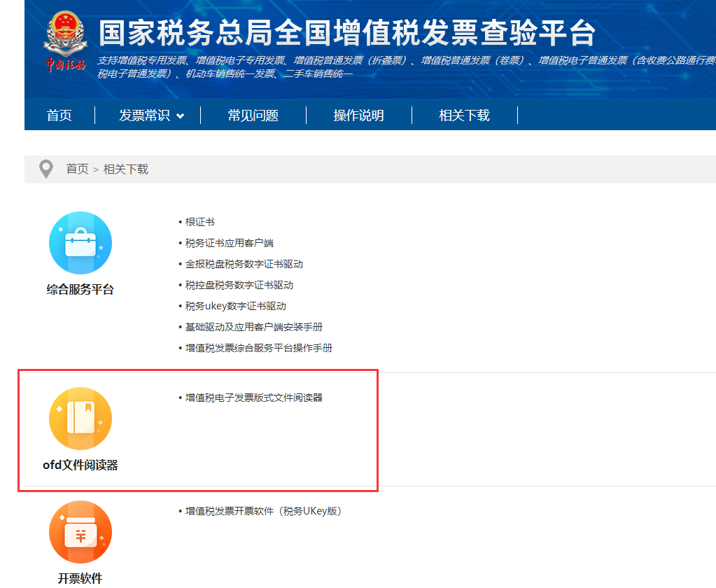Click the national tax emblem logo
Screen dimensions: 716x588
[66, 27]
